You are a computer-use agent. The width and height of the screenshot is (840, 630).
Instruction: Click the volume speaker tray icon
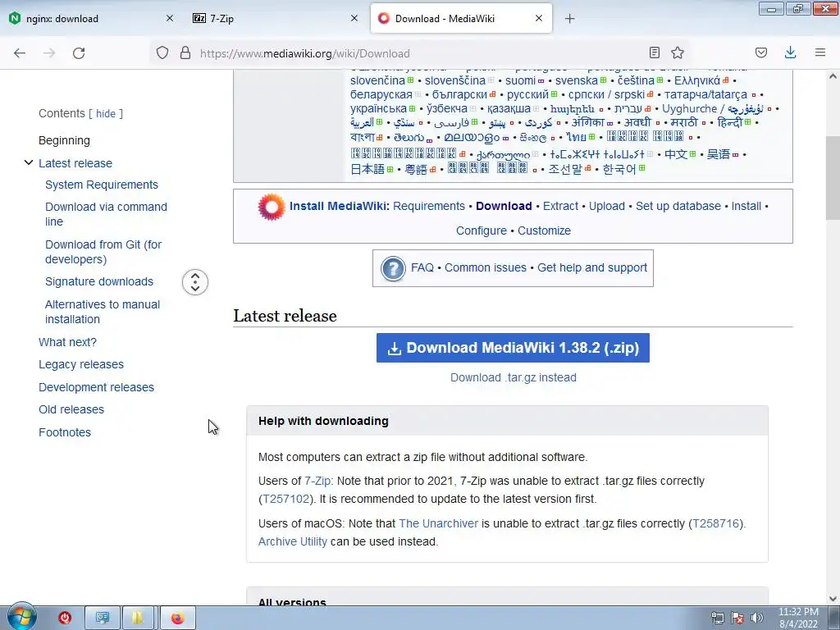(756, 618)
